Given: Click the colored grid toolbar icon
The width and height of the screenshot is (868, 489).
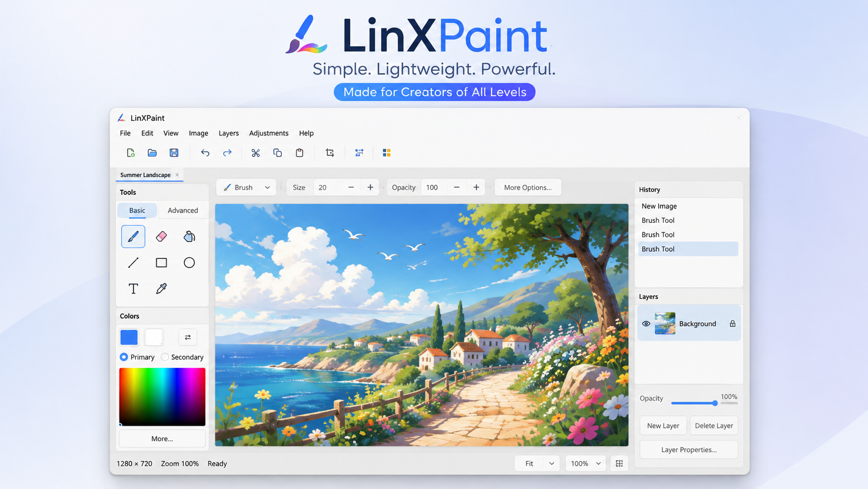Looking at the screenshot, I should (387, 153).
